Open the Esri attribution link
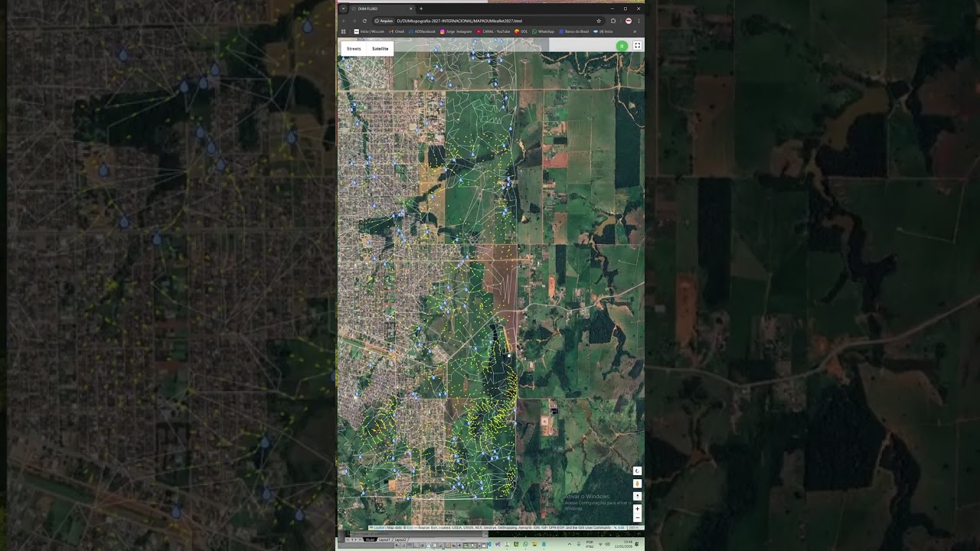 point(410,528)
